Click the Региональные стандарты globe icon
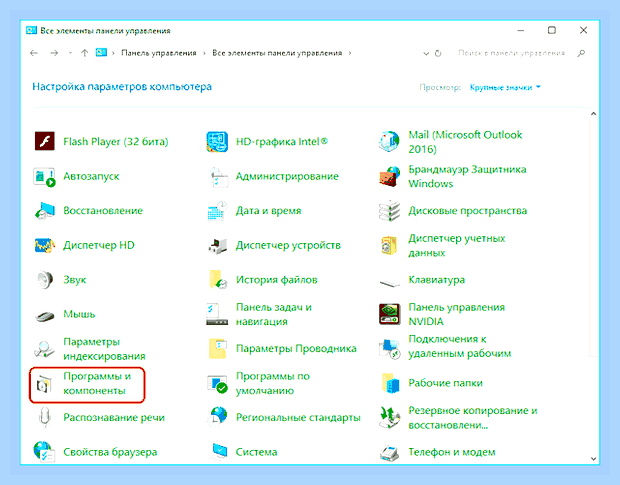620x485 pixels. click(x=217, y=417)
